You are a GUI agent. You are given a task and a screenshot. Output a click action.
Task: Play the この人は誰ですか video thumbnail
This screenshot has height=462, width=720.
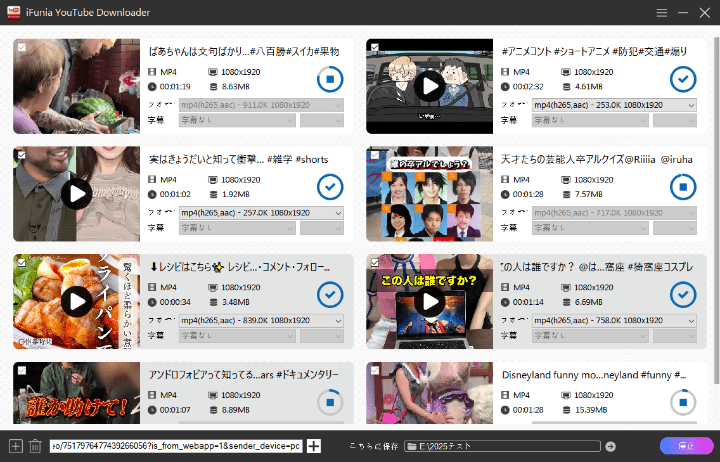[x=430, y=301]
